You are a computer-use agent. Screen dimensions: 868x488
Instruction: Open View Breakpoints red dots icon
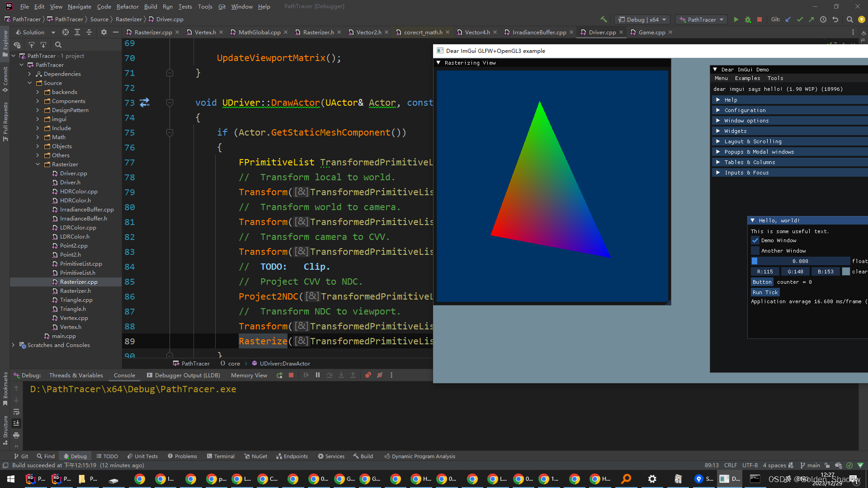368,375
